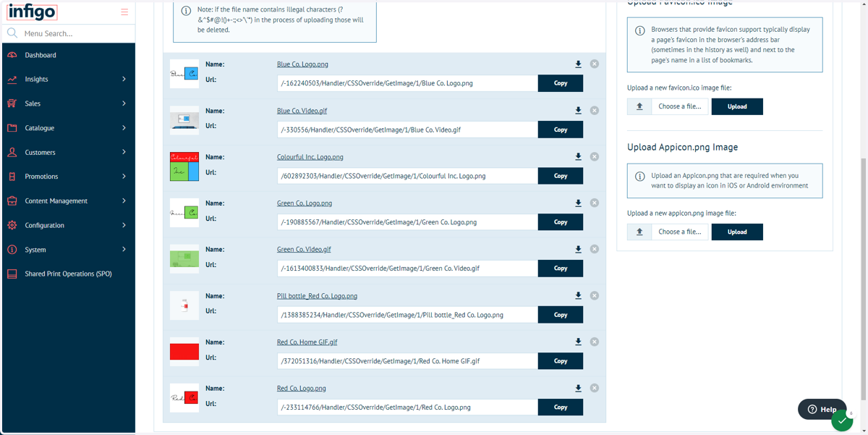Expand the Promotions menu chevron
The width and height of the screenshot is (868, 435).
(124, 177)
